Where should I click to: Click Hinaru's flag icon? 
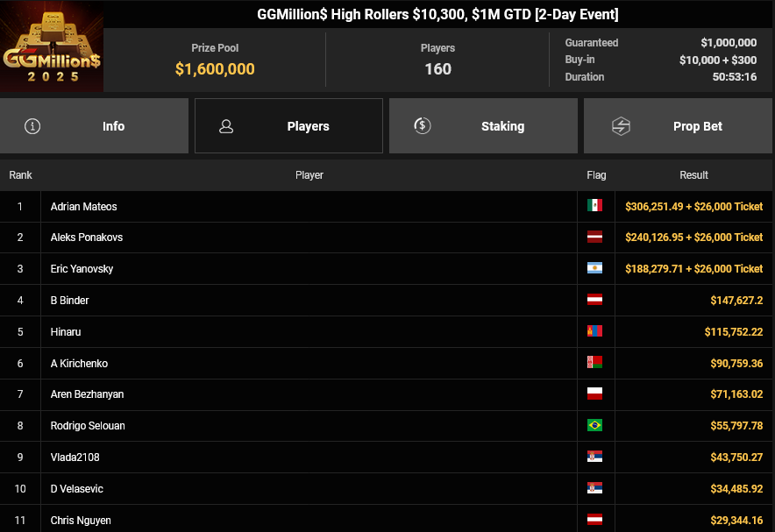(x=595, y=332)
